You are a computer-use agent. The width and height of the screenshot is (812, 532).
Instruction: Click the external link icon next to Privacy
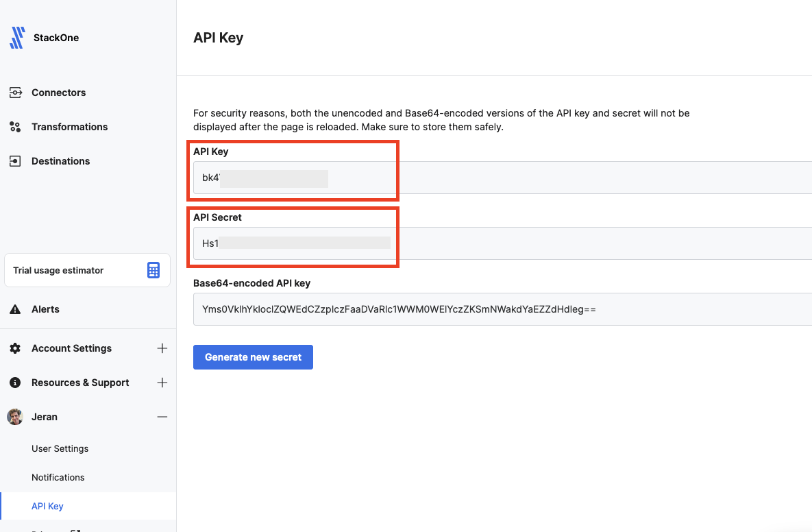point(77,529)
